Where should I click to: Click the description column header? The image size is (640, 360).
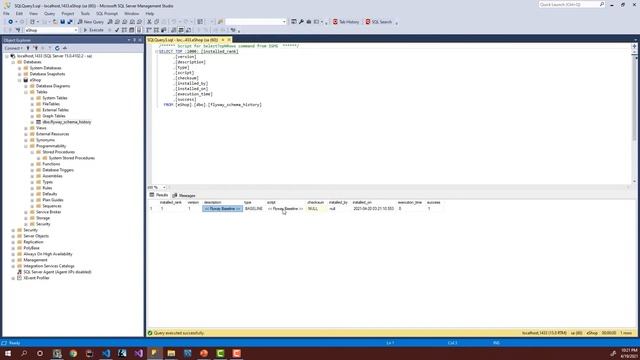click(212, 202)
